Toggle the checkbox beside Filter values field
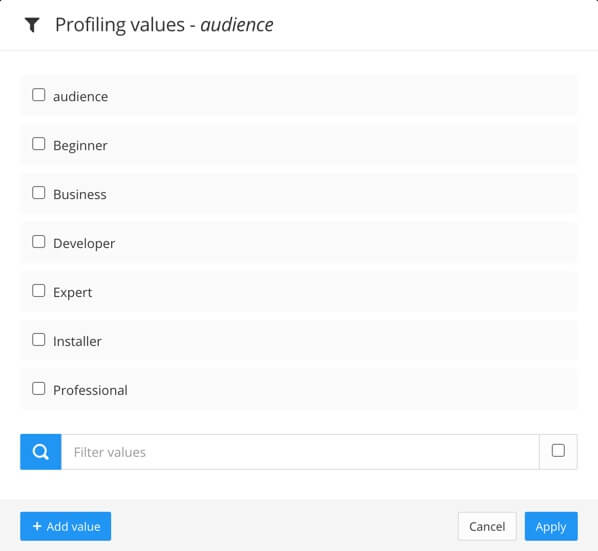Viewport: 598px width, 551px height. click(x=558, y=451)
